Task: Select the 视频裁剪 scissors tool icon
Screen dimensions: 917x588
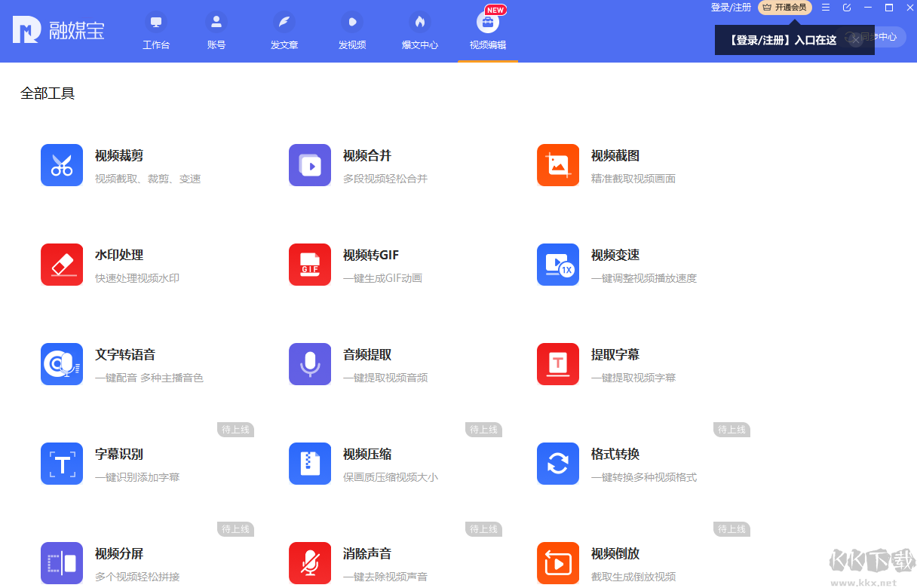Action: (x=61, y=165)
